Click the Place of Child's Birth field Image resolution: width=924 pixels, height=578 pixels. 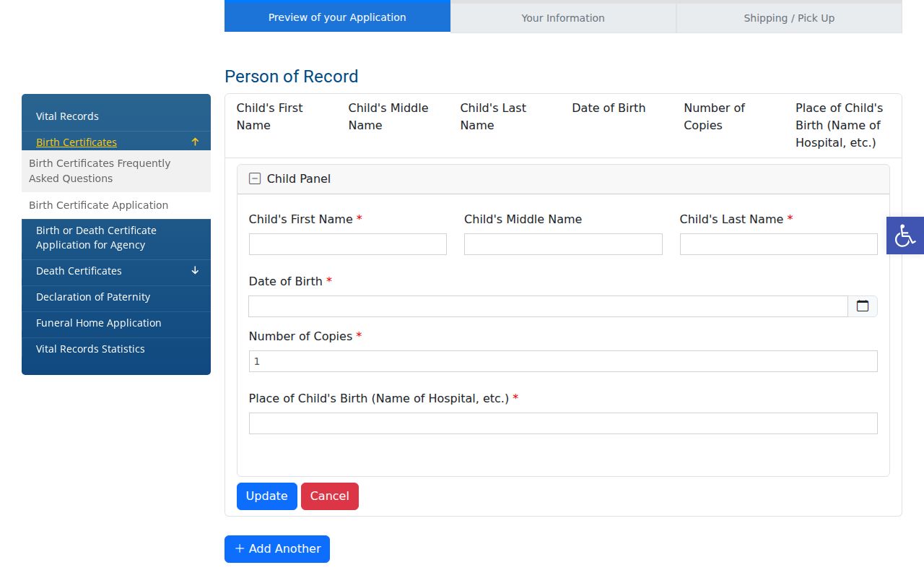563,423
